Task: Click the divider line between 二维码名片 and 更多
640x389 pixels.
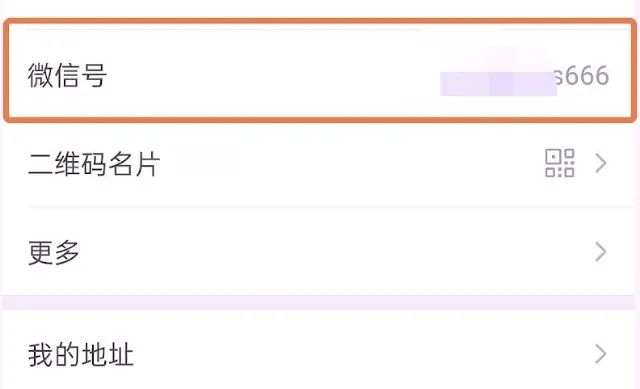Action: point(331,207)
